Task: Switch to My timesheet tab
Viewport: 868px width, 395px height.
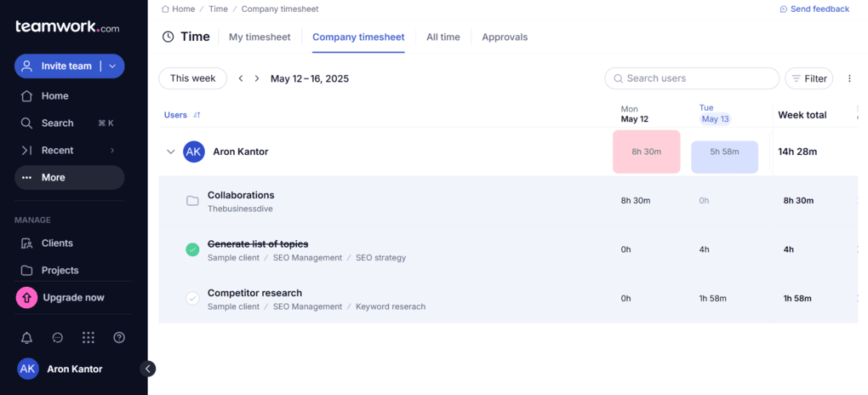Action: pos(260,37)
